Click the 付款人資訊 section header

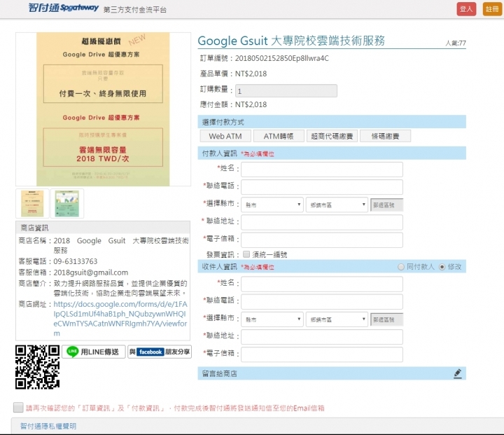click(332, 153)
